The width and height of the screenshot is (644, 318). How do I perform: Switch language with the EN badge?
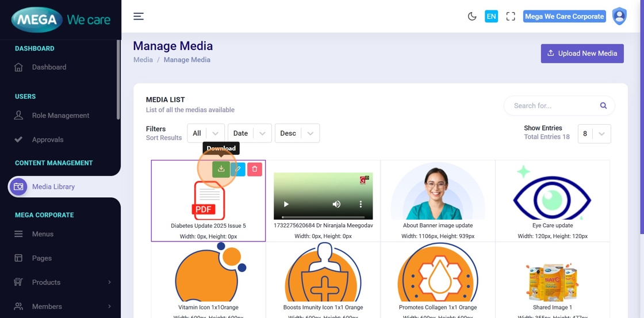pyautogui.click(x=491, y=16)
